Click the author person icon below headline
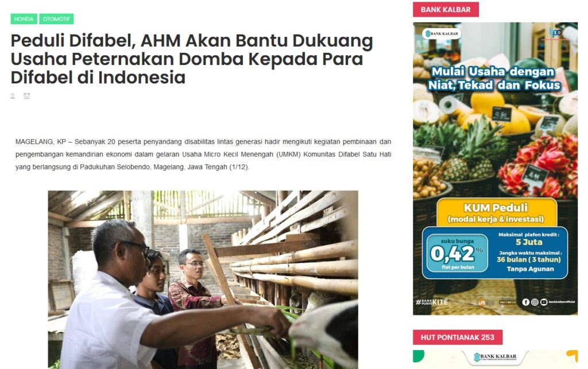Screen dimensions: 588x369 tap(13, 96)
